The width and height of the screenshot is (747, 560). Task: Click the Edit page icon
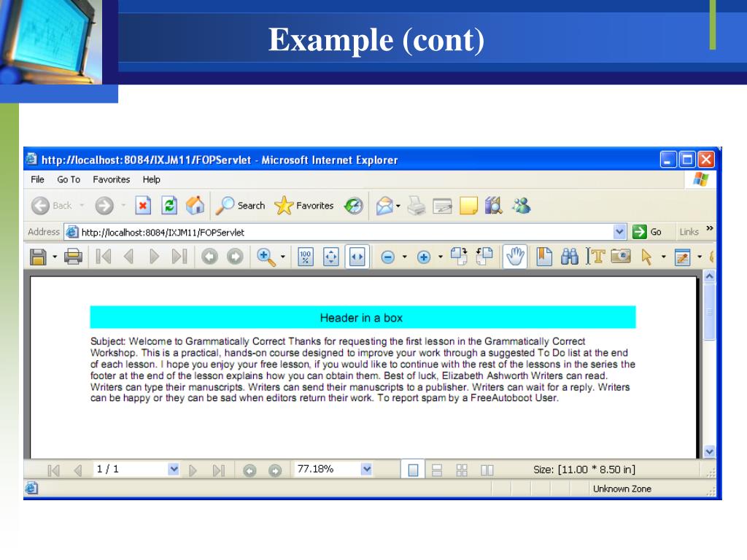coord(442,206)
